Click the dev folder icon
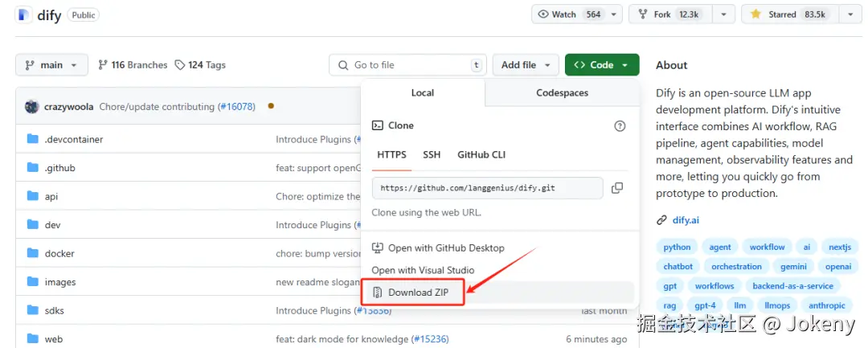 (33, 224)
